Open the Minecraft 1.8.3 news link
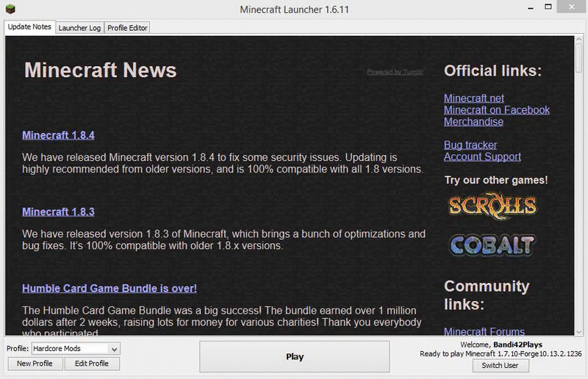 click(58, 212)
